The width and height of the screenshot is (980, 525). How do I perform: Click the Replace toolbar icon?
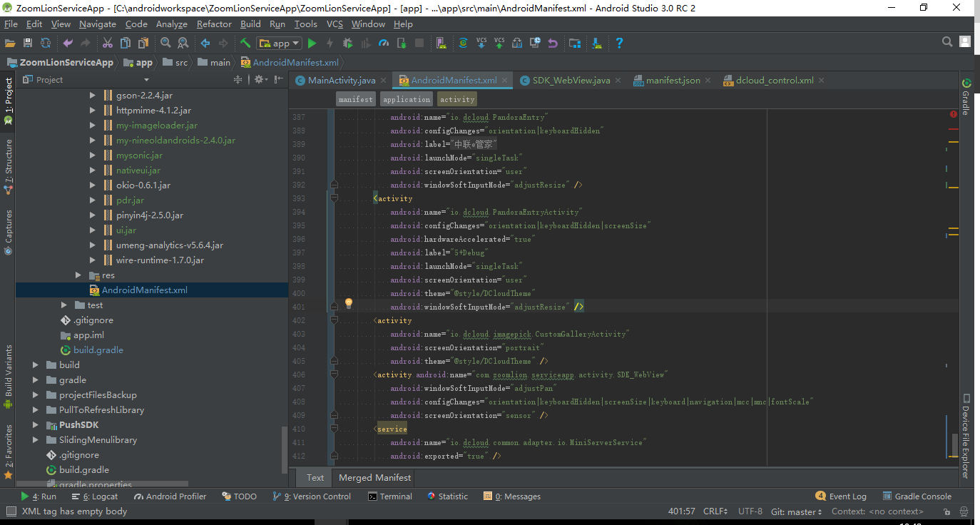pos(183,44)
